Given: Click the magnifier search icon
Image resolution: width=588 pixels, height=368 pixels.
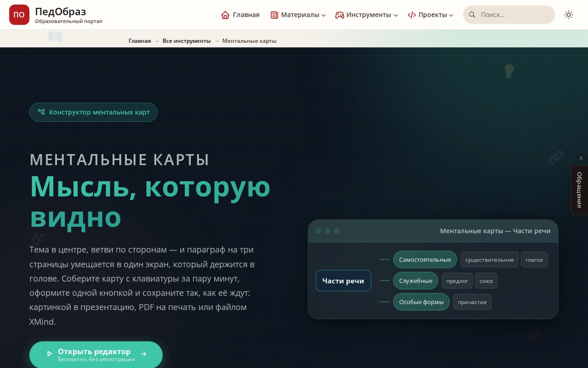Looking at the screenshot, I should (472, 15).
